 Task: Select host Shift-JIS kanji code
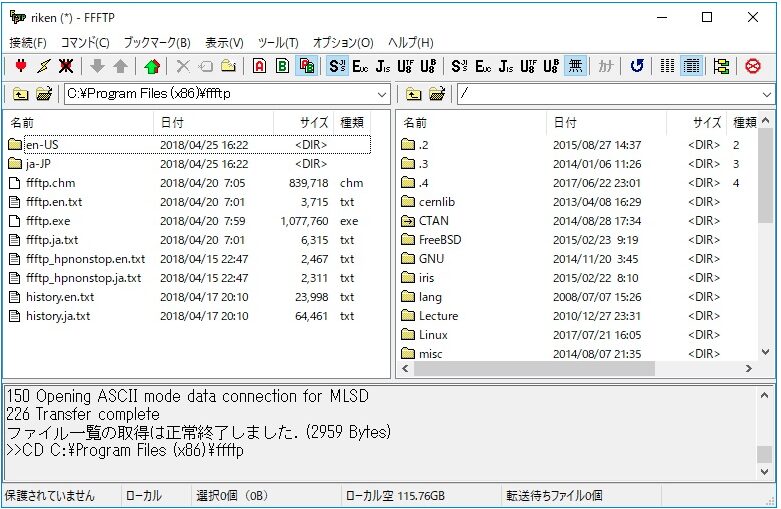[459, 66]
